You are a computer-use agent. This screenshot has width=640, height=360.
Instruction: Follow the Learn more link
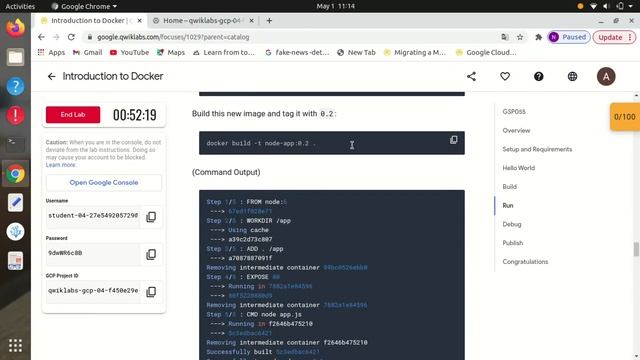tap(60, 165)
